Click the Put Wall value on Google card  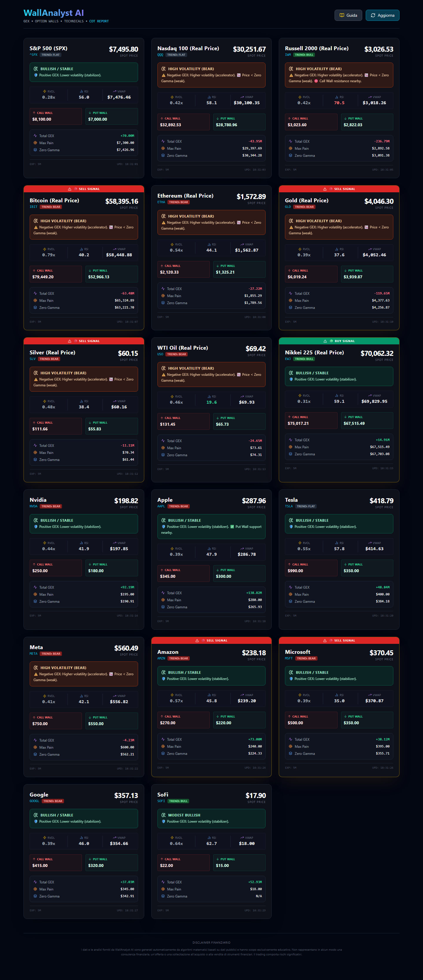pos(96,866)
